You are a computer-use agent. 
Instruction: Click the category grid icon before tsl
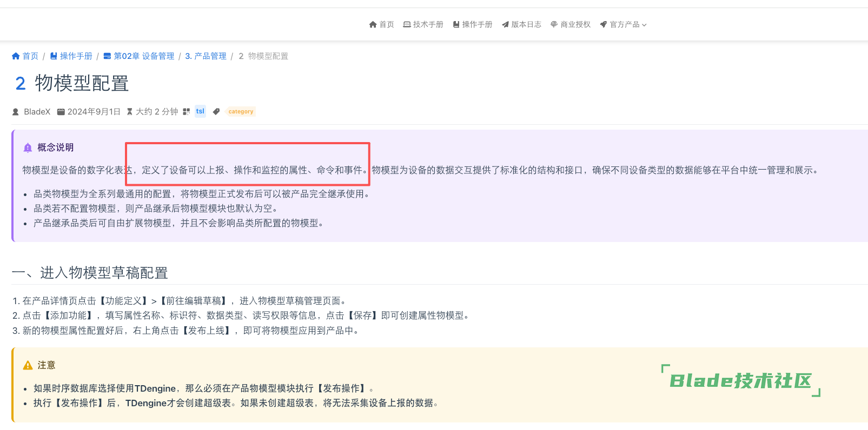pyautogui.click(x=186, y=112)
